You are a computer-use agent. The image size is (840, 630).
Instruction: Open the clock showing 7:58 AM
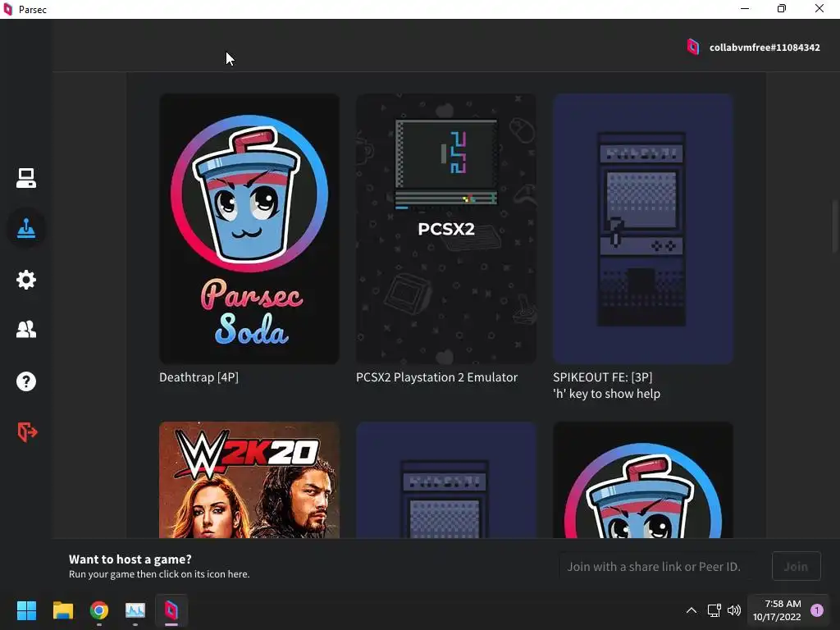click(x=777, y=610)
